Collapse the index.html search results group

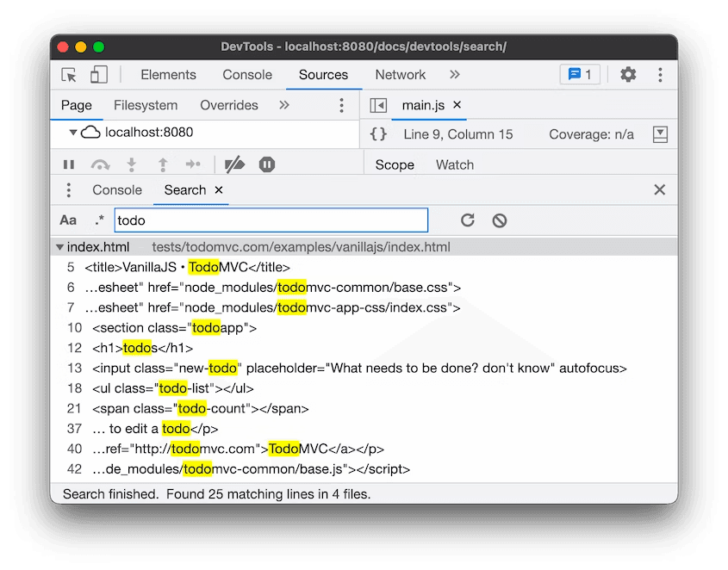59,247
